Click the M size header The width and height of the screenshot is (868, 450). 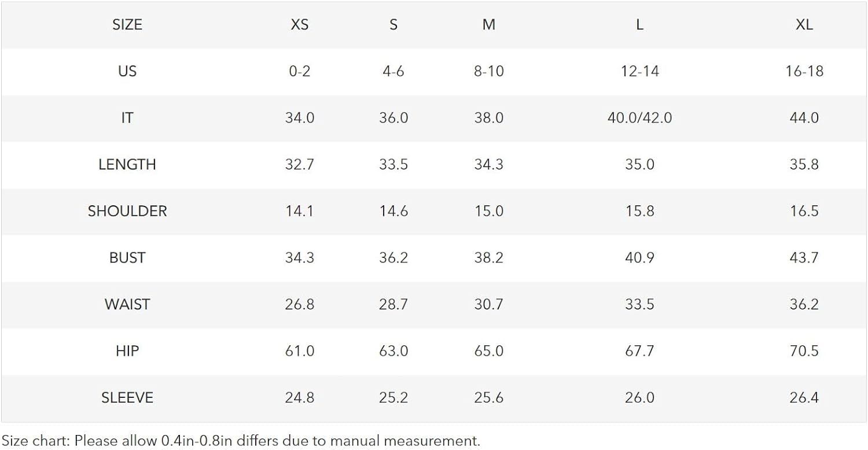[x=489, y=24]
